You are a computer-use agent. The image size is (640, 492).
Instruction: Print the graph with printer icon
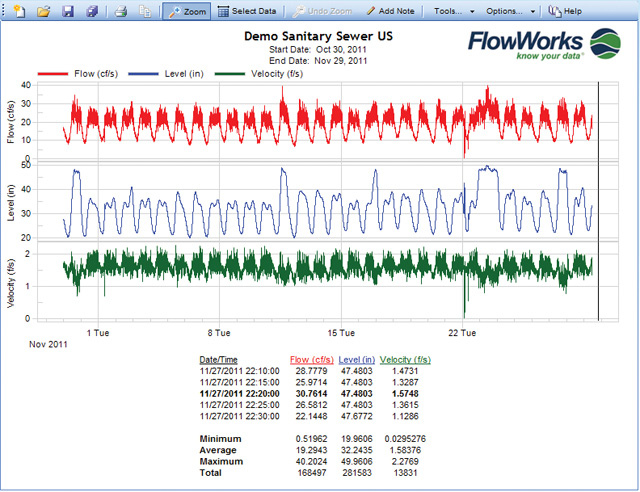120,11
